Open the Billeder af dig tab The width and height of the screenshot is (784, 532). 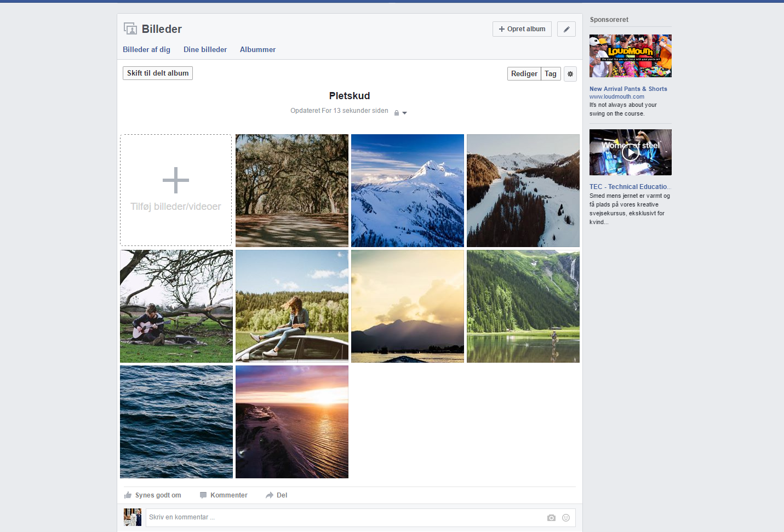pyautogui.click(x=146, y=50)
